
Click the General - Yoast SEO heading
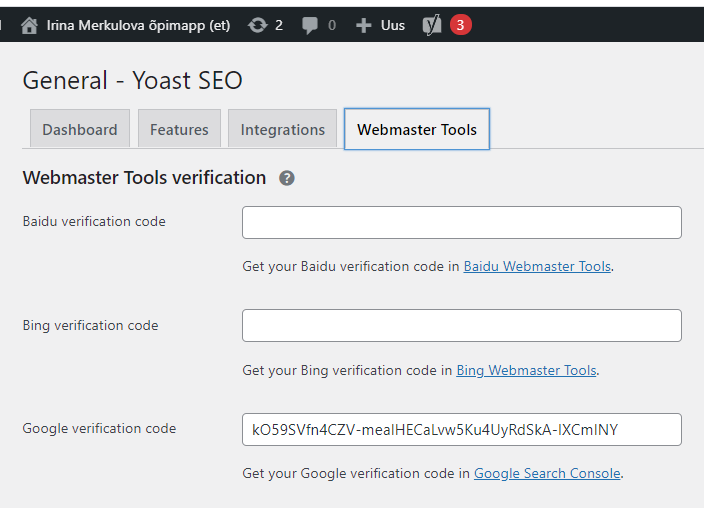[132, 80]
